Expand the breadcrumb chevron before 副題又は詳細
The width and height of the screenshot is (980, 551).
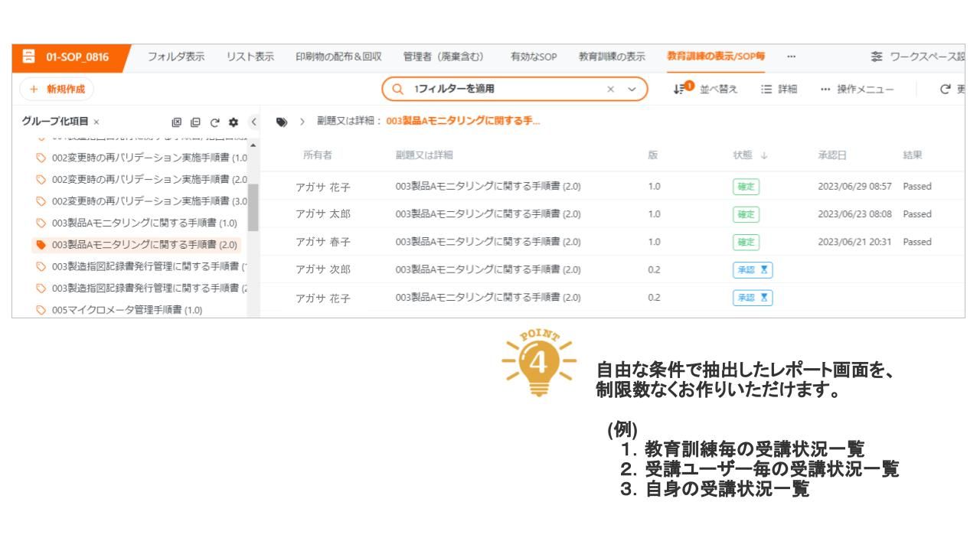click(x=302, y=122)
